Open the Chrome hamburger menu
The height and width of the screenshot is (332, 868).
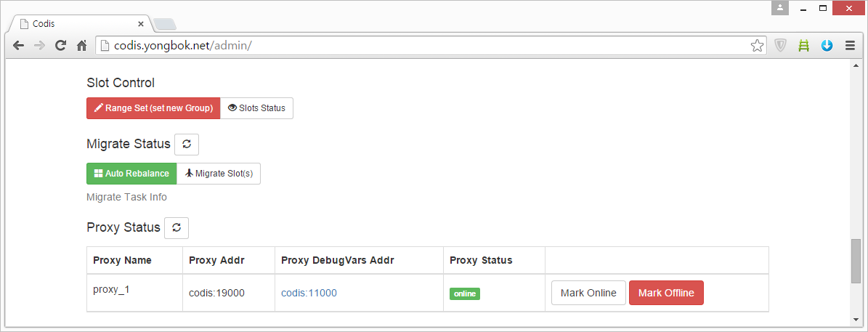[x=851, y=46]
